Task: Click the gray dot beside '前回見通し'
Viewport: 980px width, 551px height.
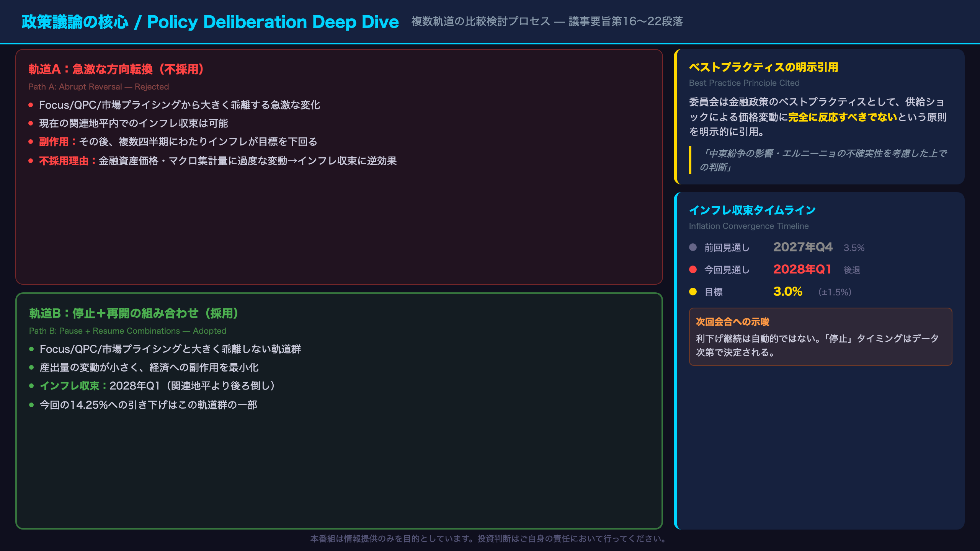Action: [x=693, y=247]
